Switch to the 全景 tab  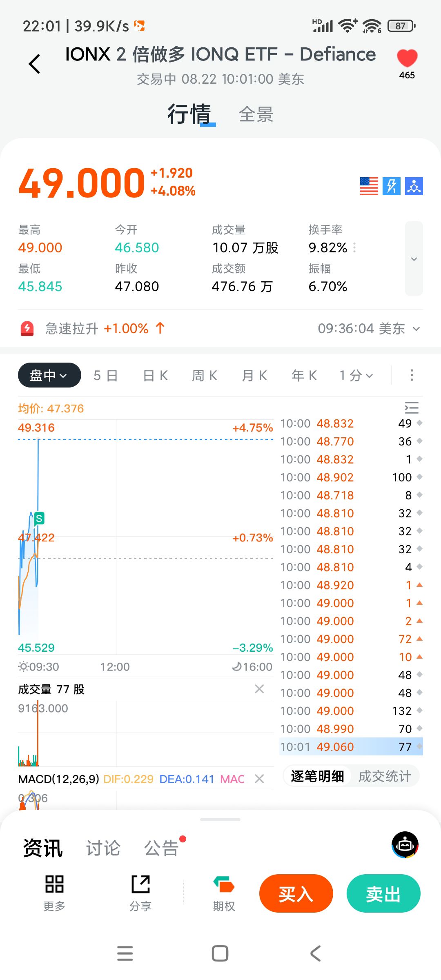256,114
